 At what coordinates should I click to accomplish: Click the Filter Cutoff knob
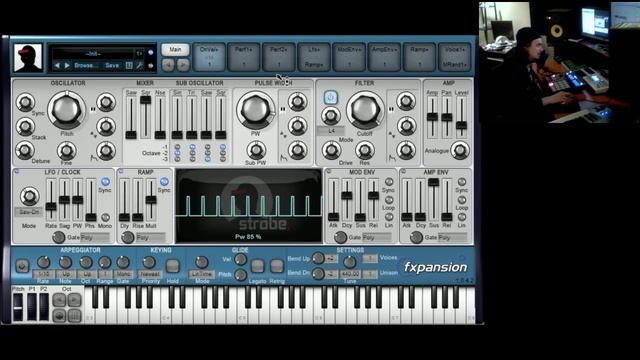tap(365, 109)
